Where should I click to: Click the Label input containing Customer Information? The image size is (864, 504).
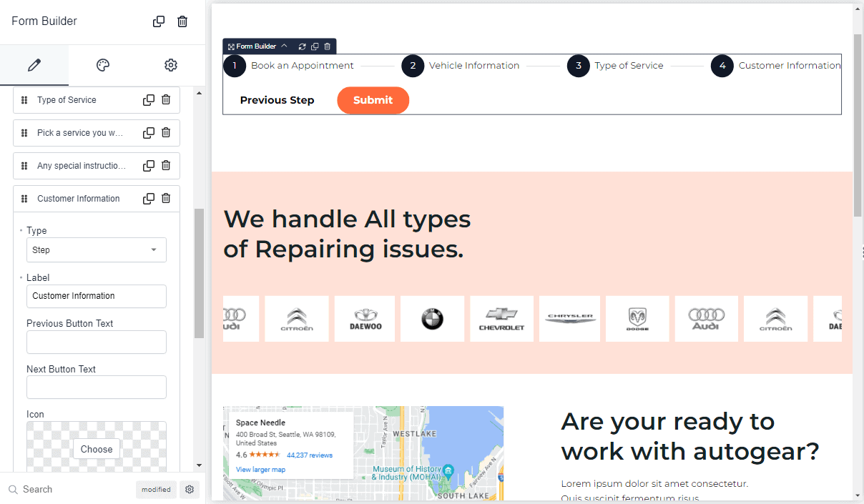point(97,296)
